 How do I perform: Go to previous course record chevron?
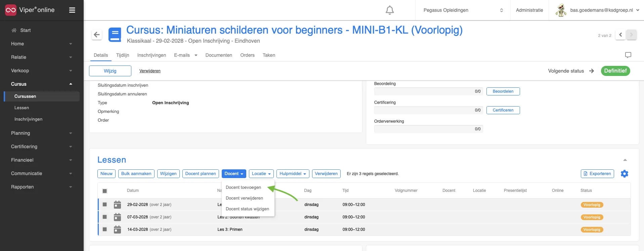[620, 35]
